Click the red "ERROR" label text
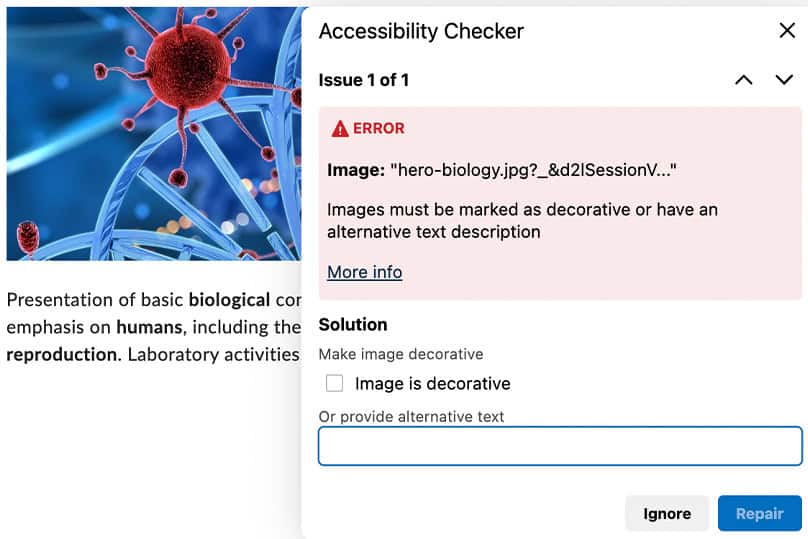 pyautogui.click(x=378, y=129)
